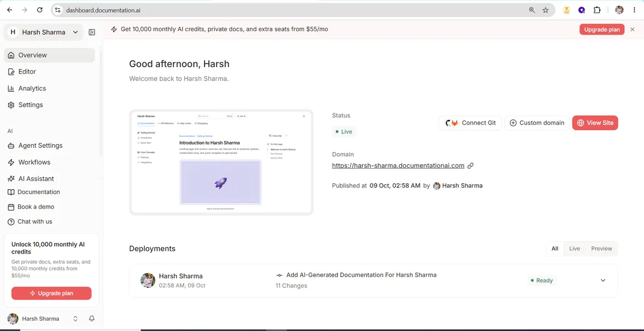Click the Workflows lightning icon
This screenshot has height=331, width=644.
pyautogui.click(x=11, y=162)
